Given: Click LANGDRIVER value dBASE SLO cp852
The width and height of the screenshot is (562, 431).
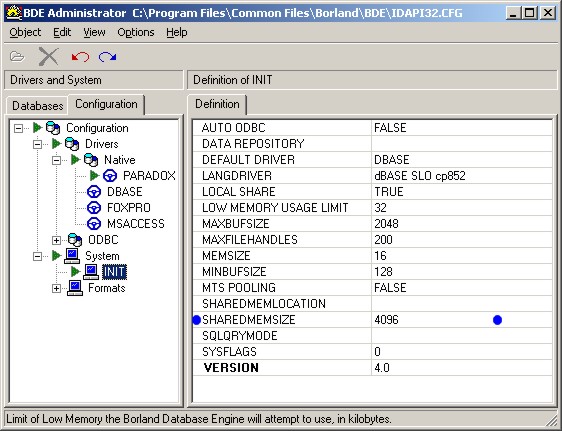Looking at the screenshot, I should point(419,176).
